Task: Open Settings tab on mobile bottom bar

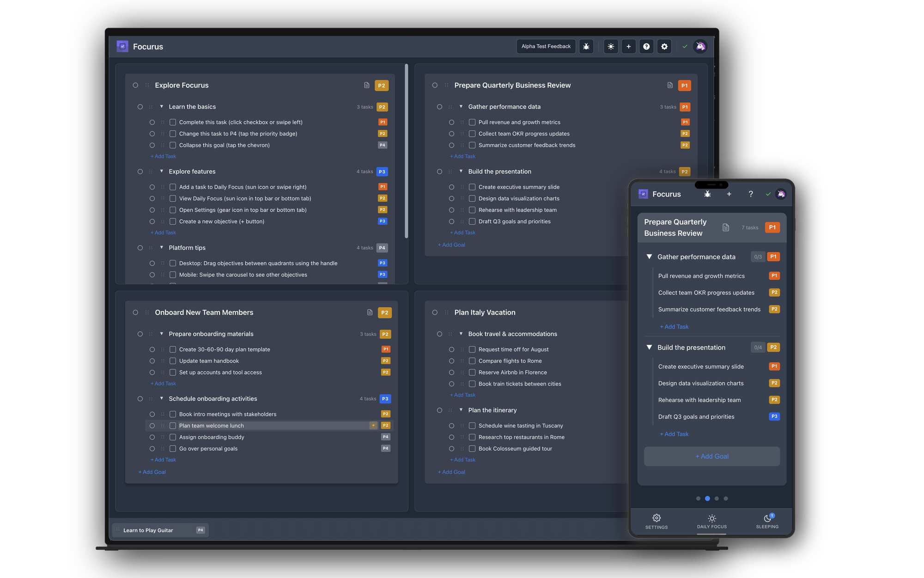Action: point(657,521)
